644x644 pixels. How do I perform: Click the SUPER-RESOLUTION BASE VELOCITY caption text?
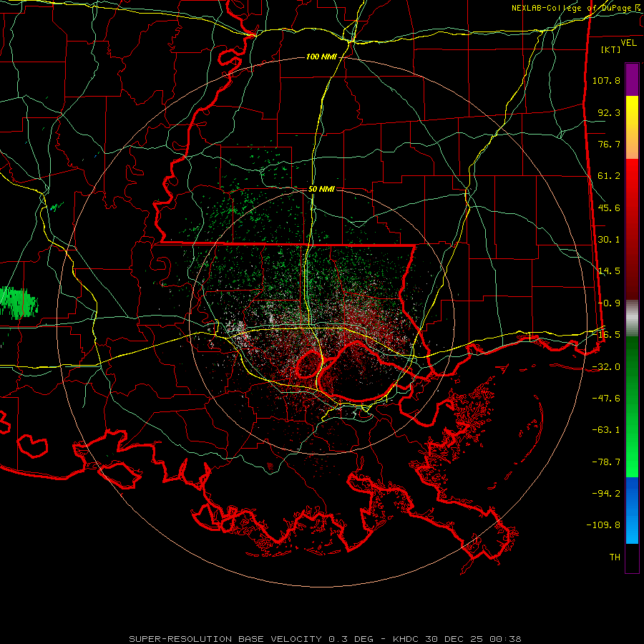click(225, 639)
